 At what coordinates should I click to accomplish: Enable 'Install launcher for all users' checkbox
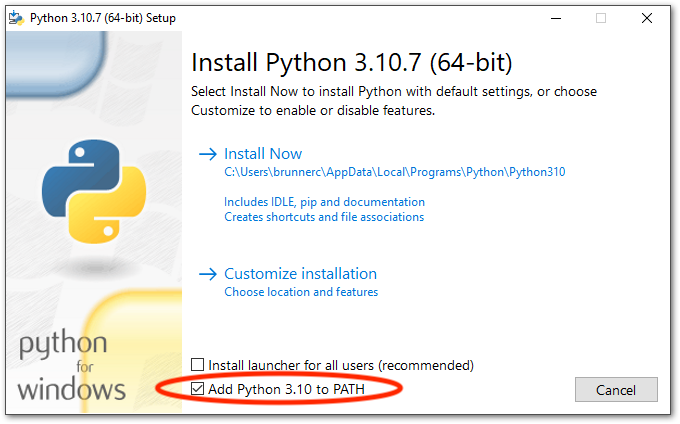click(x=198, y=366)
